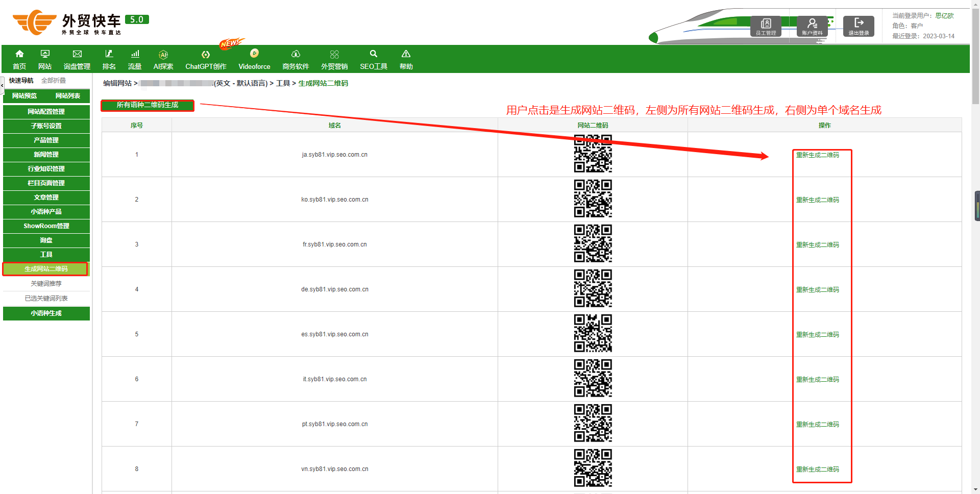This screenshot has width=980, height=494.
Task: Expand ShowRoom管理 sidebar section
Action: (x=46, y=226)
